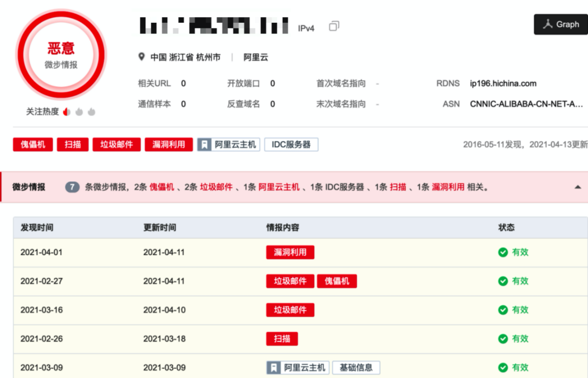588x378 pixels.
Task: Click the location pin icon
Action: coord(142,57)
